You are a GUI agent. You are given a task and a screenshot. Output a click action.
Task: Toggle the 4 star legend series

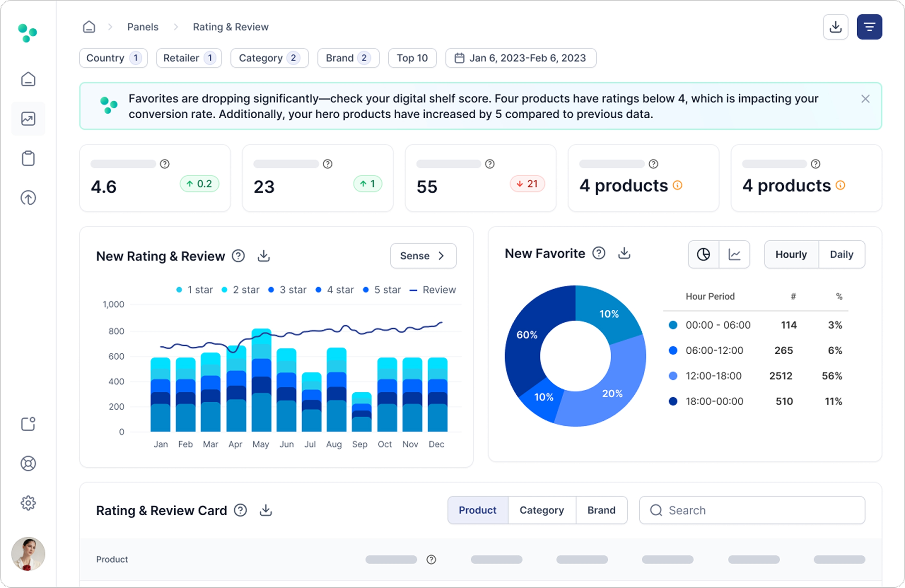[x=335, y=290]
